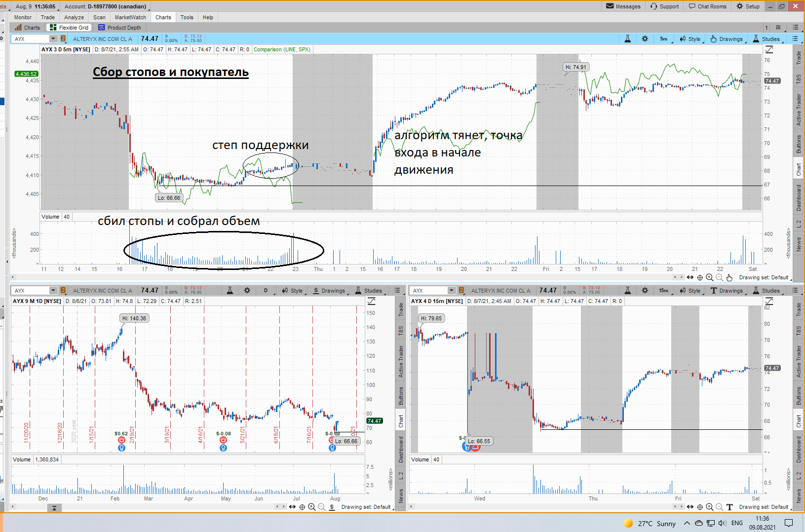This screenshot has height=532, width=805.
Task: Open the Drawings menu in the top chart
Action: coord(727,39)
